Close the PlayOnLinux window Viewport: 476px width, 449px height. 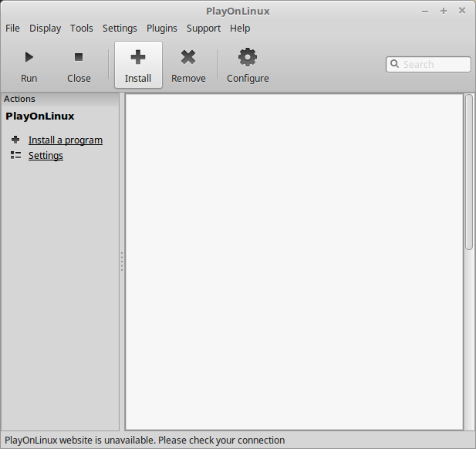[x=462, y=11]
